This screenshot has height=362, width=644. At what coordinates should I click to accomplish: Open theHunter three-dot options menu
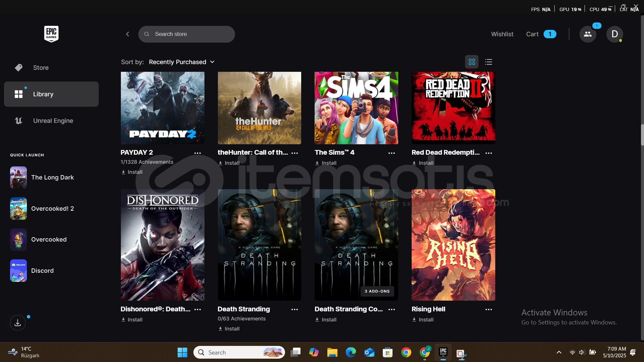click(x=294, y=153)
